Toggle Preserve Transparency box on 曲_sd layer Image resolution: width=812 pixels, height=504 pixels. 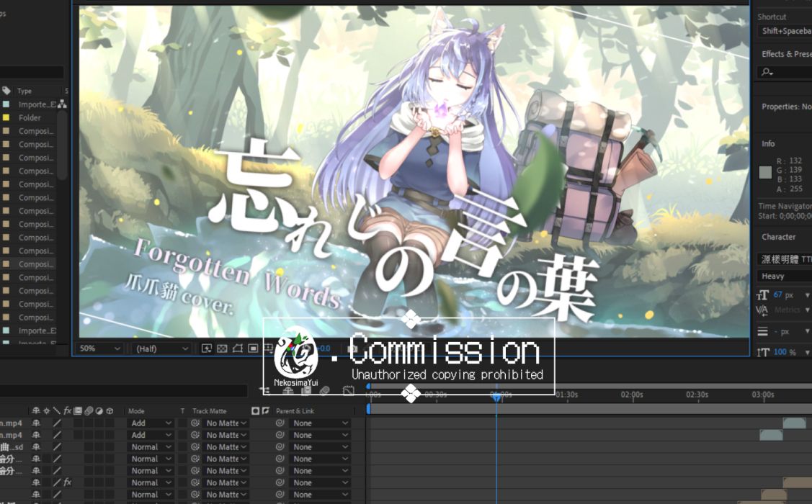[182, 446]
